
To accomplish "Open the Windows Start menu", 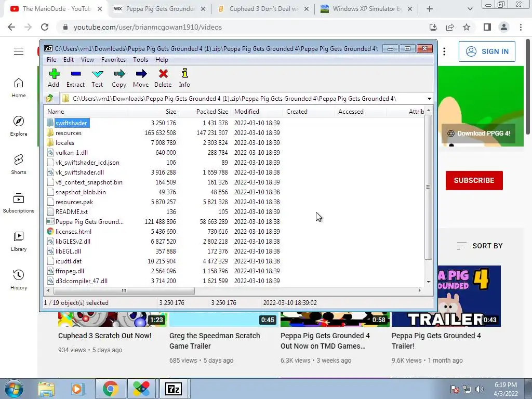I will point(14,389).
